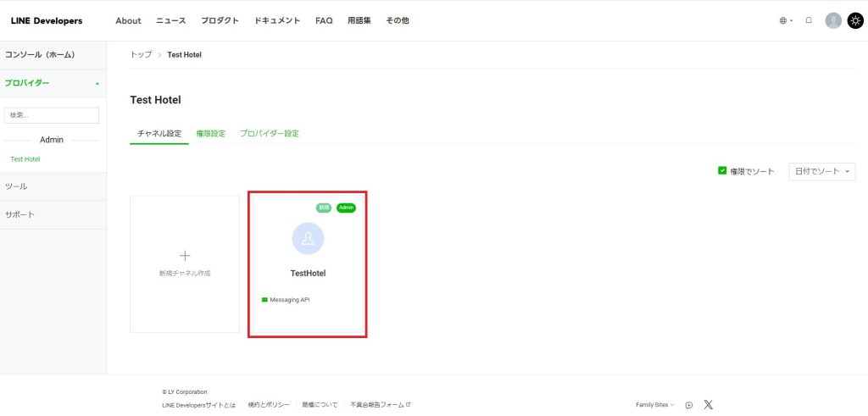Click the TestHotel channel avatar icon
This screenshot has height=416, width=868.
[x=308, y=238]
